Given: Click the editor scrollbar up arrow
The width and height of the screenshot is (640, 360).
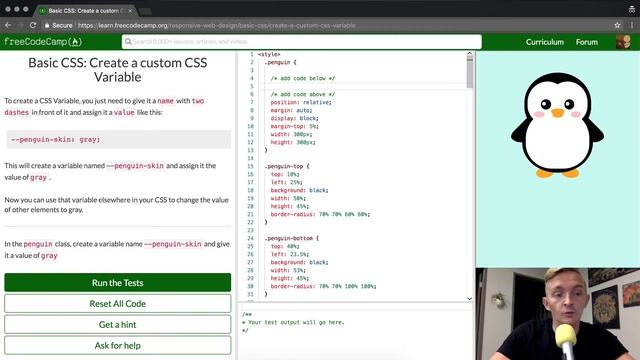Looking at the screenshot, I should (469, 53).
